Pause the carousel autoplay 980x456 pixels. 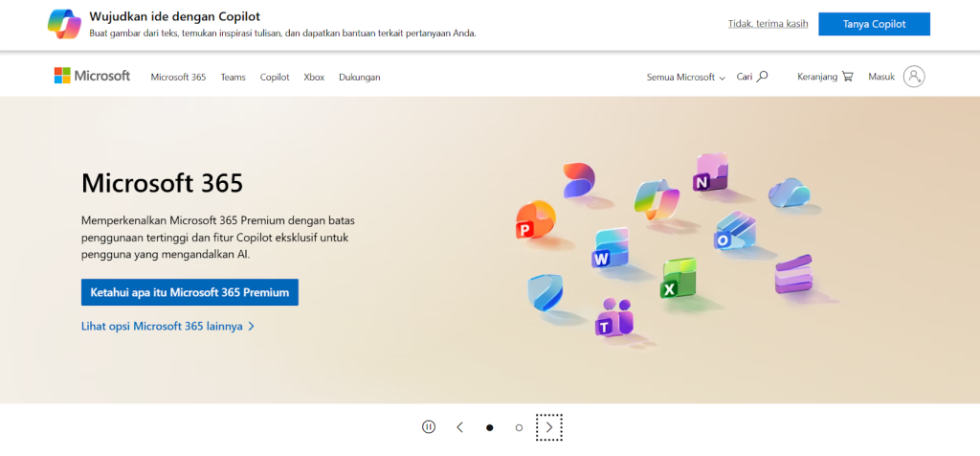pos(428,427)
